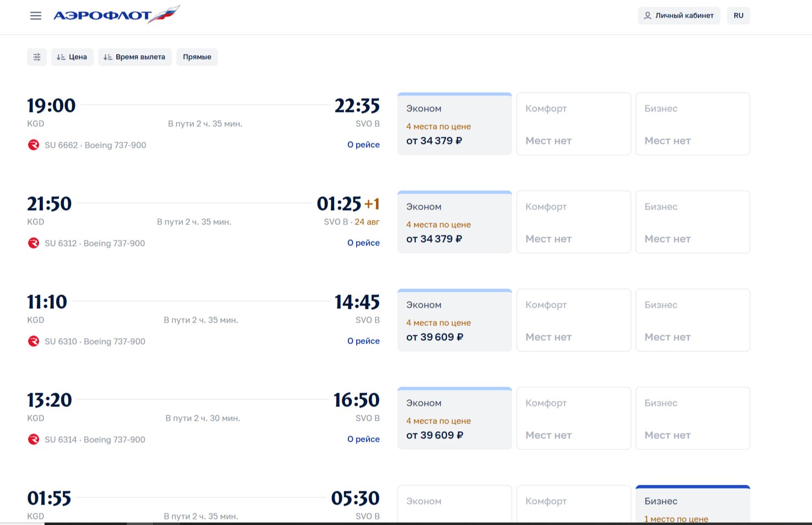
Task: Click the Rossiya airline icon for SU 6312
Action: [x=34, y=243]
